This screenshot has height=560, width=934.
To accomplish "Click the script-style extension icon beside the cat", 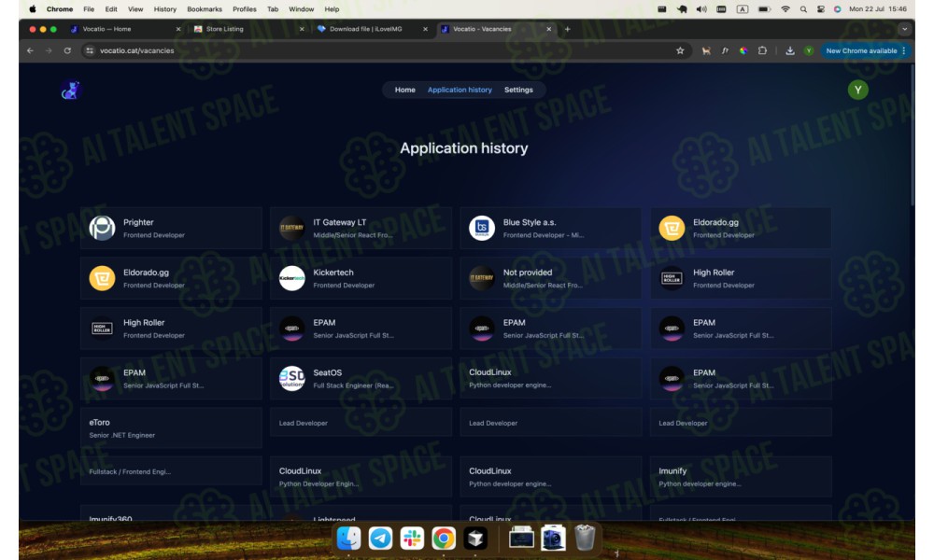I will pyautogui.click(x=725, y=50).
